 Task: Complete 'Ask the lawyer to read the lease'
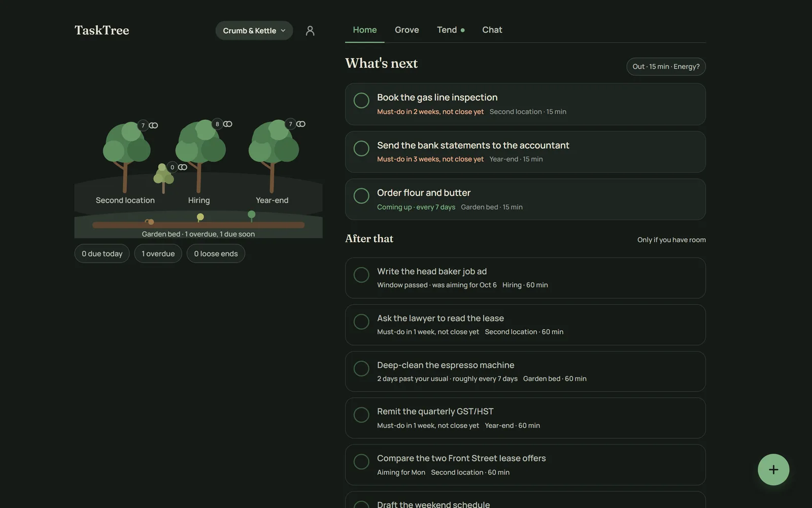coord(361,322)
